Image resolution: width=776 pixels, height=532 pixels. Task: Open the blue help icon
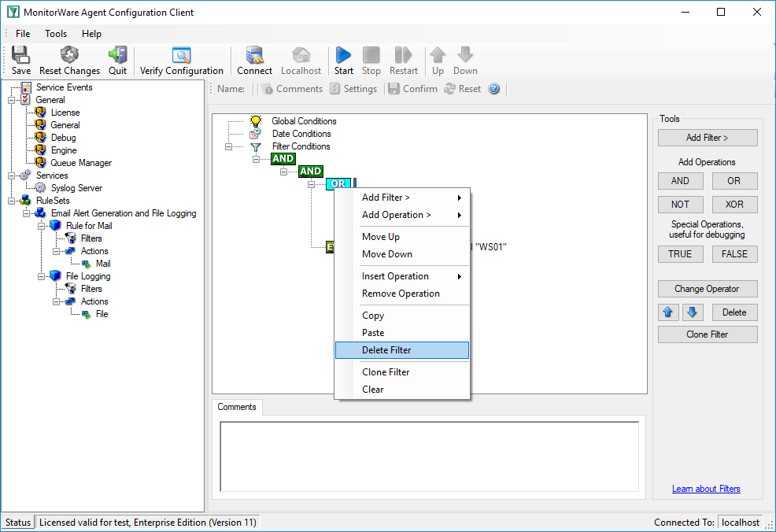(494, 89)
